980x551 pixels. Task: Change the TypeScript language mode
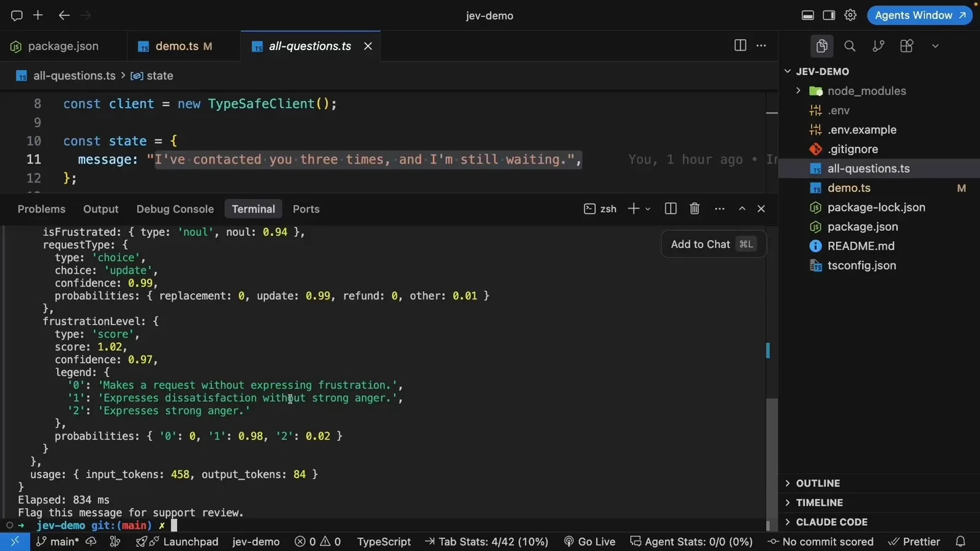coord(384,542)
